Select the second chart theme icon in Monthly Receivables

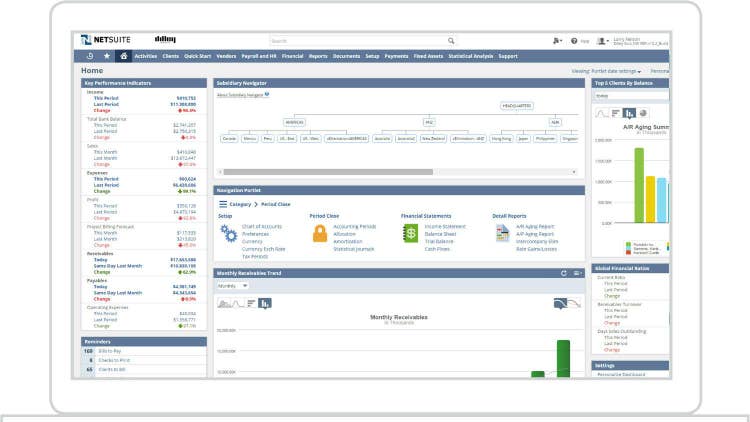click(x=574, y=303)
